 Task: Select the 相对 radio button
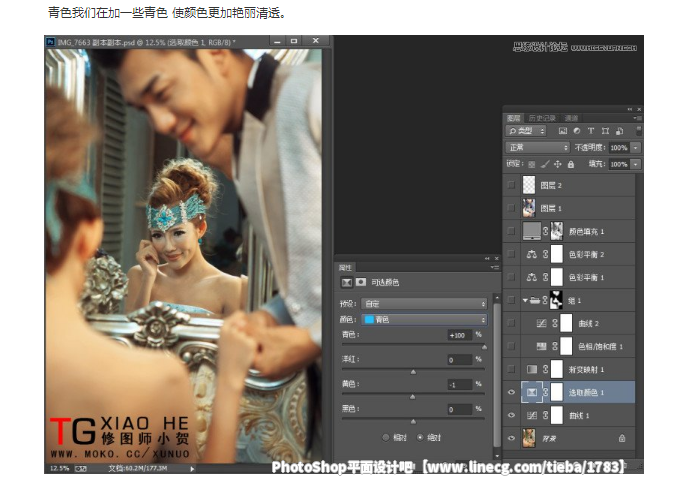pyautogui.click(x=385, y=437)
